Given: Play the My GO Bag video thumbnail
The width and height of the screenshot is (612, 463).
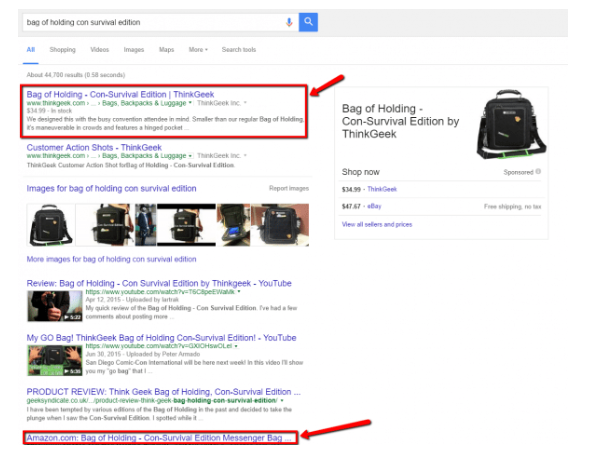Looking at the screenshot, I should tap(45, 355).
